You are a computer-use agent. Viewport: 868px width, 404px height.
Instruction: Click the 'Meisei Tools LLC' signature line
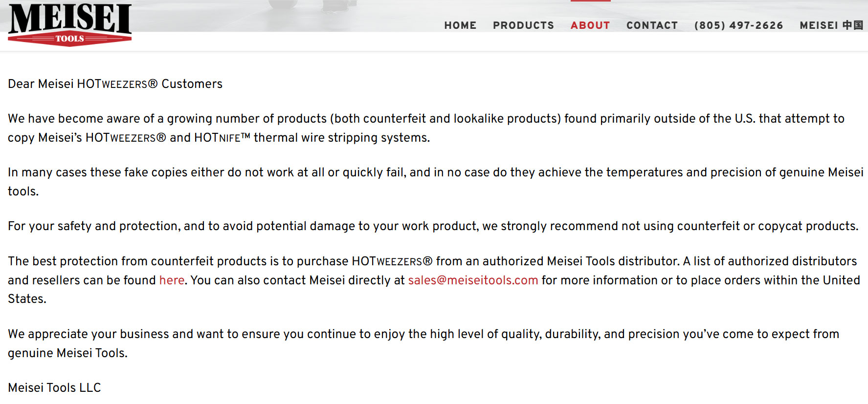(54, 388)
